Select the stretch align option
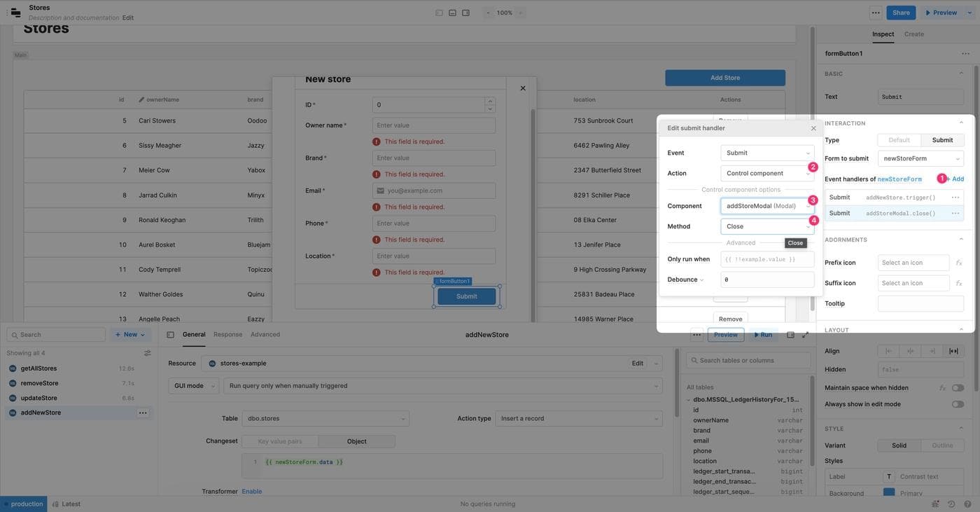The width and height of the screenshot is (980, 512). pos(953,351)
